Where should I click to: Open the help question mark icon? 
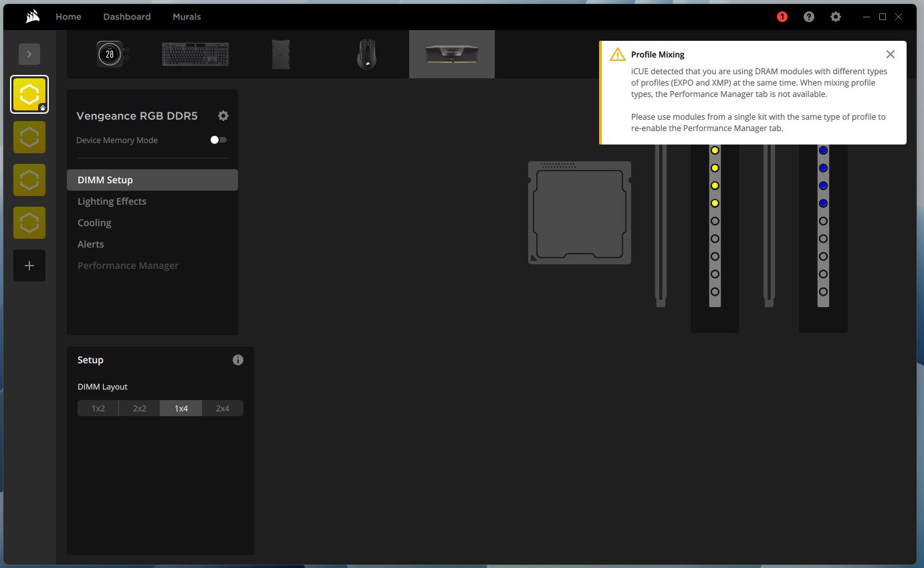809,17
